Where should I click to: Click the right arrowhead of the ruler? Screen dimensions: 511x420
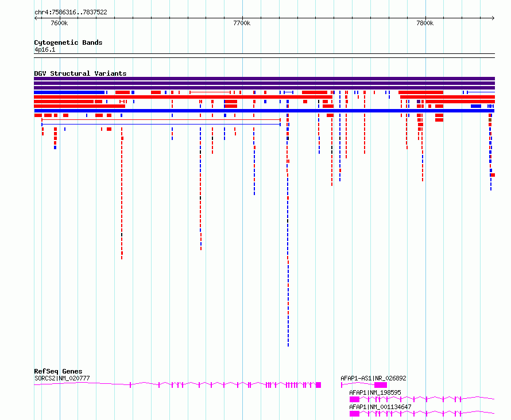tap(493, 18)
